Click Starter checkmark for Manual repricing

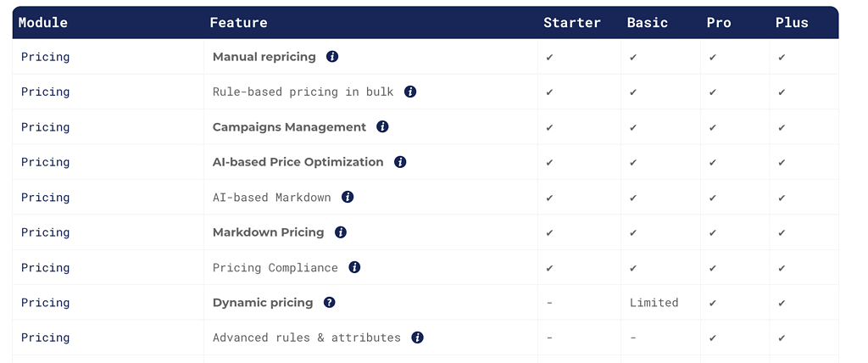(x=549, y=57)
